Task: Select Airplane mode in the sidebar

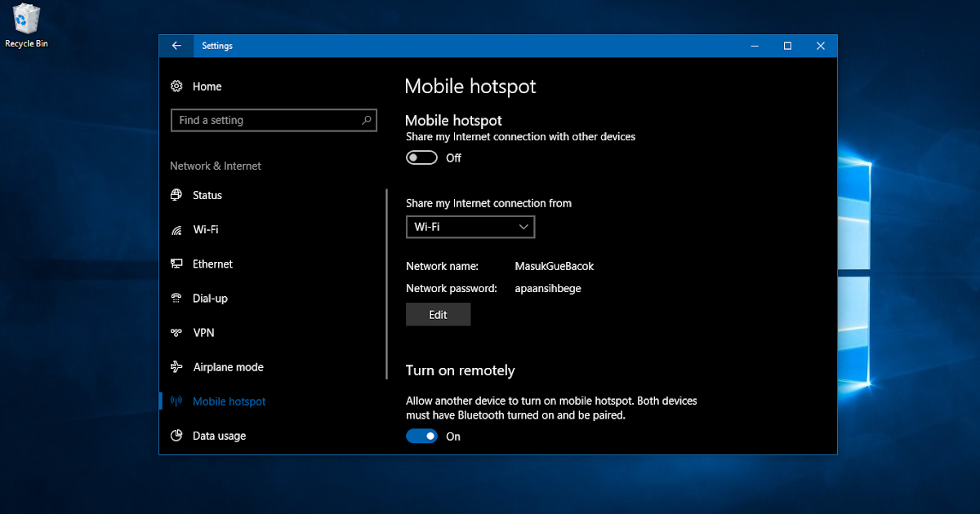Action: pyautogui.click(x=228, y=367)
